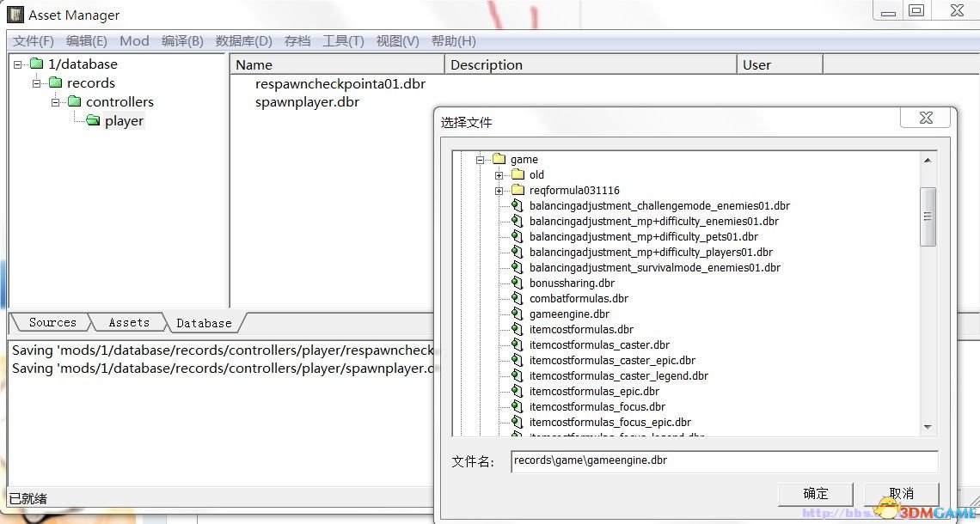Click the green player folder icon
This screenshot has width=980, height=524.
93,121
